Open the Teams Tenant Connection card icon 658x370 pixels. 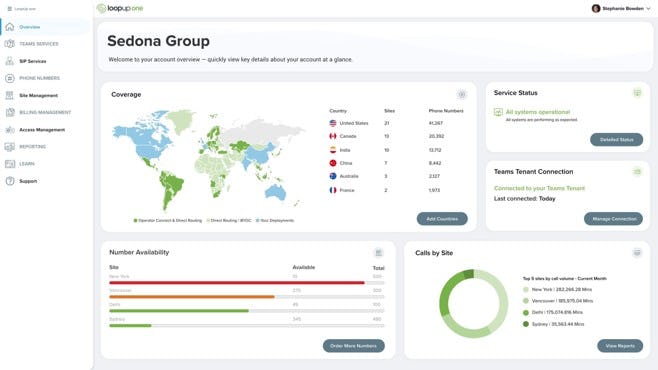click(x=637, y=172)
